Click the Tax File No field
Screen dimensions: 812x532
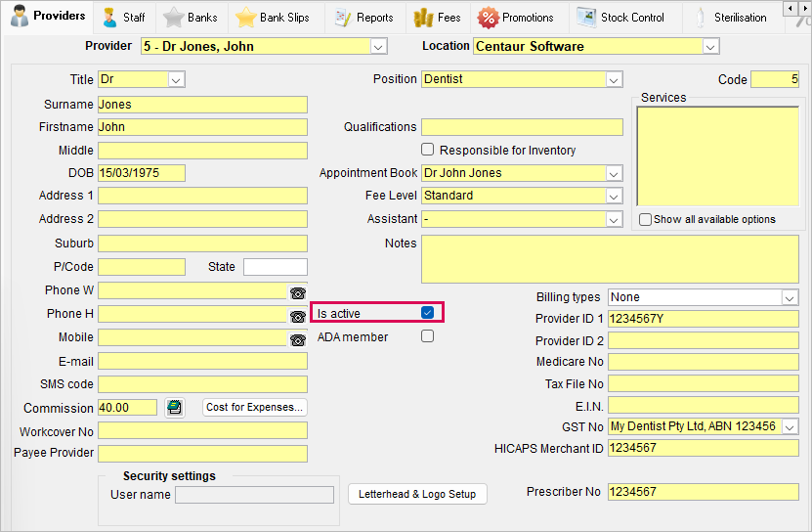point(703,383)
